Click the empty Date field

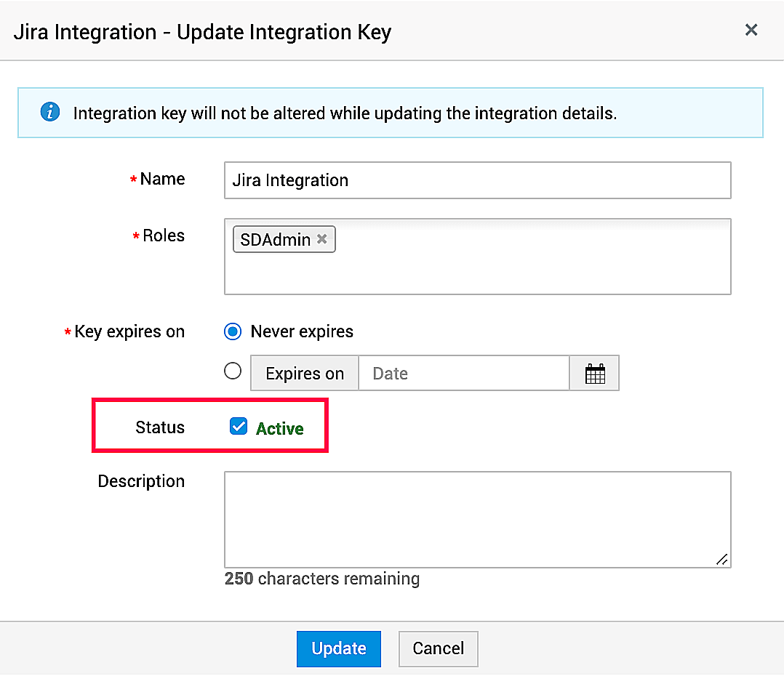[x=463, y=373]
